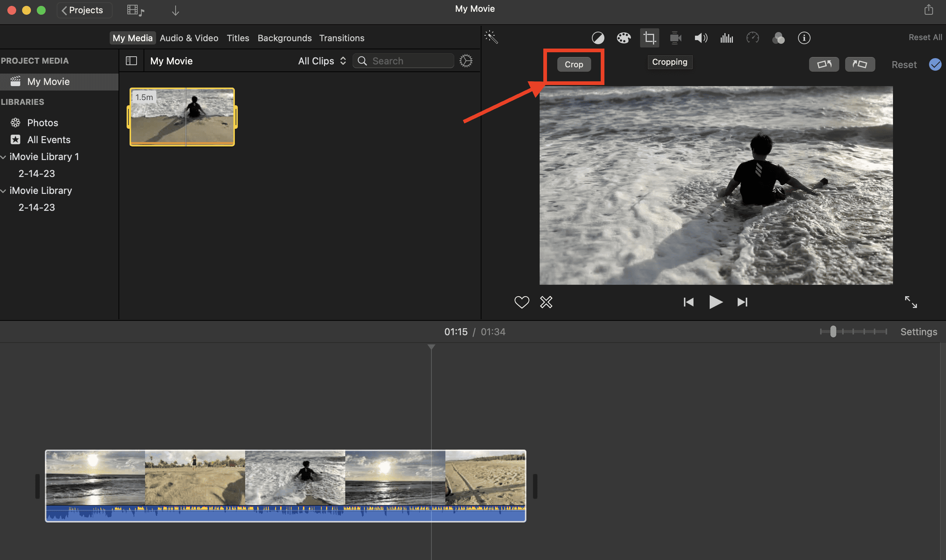The width and height of the screenshot is (946, 560).
Task: Click Reset next to rotate buttons
Action: pos(904,64)
